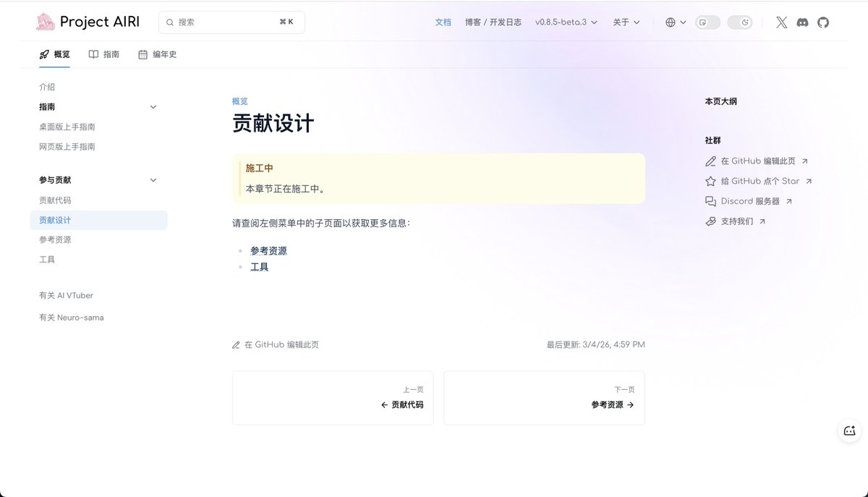Click 给 GitHub 点个 Star link

click(x=760, y=182)
